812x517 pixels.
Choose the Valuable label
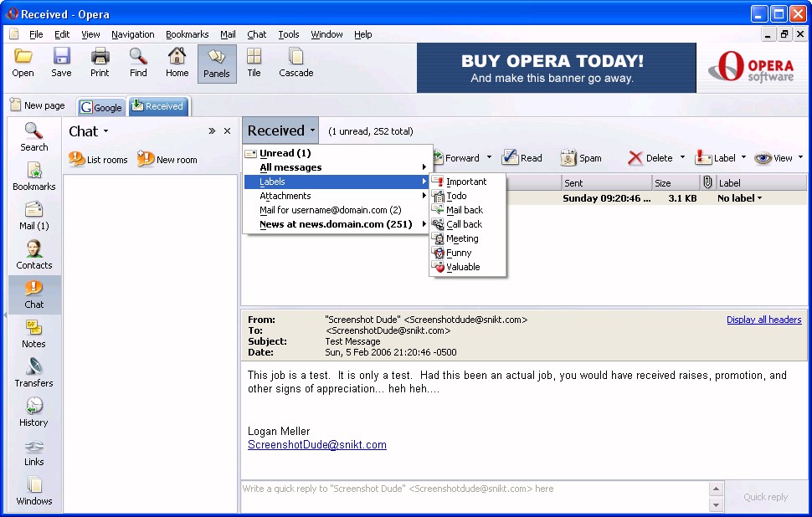coord(467,267)
